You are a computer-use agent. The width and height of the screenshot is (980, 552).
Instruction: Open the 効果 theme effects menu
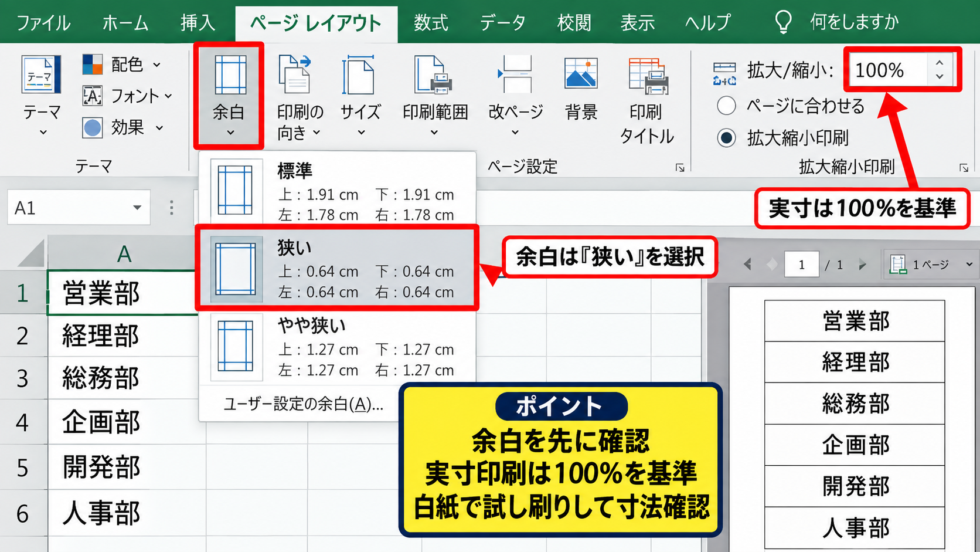(122, 127)
